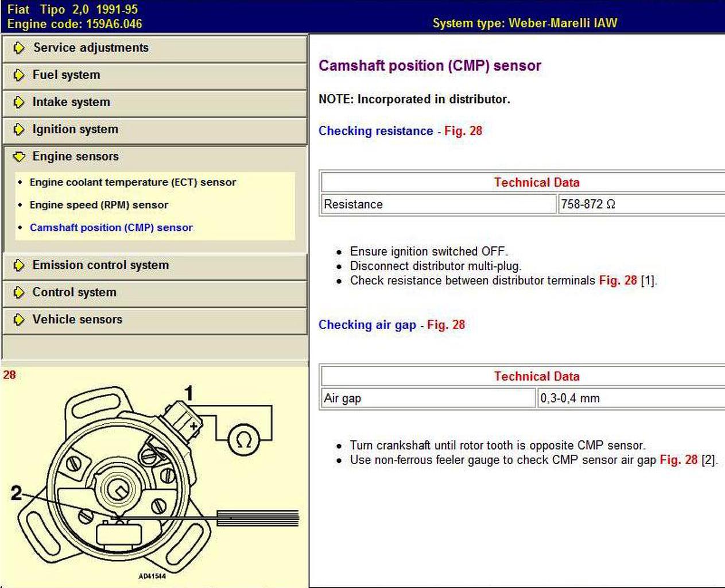
Task: Click NOTE Incorporated in distributor text
Action: pyautogui.click(x=414, y=99)
